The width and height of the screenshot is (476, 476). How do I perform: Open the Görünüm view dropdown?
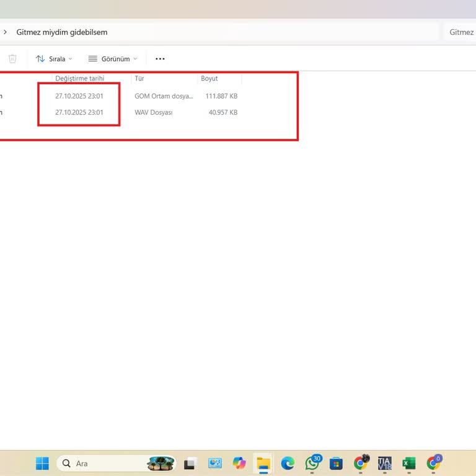pos(112,59)
